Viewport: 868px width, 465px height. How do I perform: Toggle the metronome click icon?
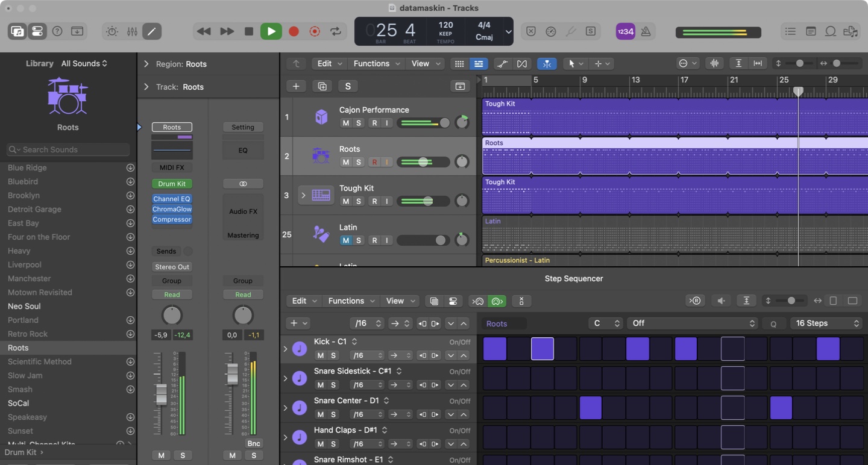tap(646, 31)
